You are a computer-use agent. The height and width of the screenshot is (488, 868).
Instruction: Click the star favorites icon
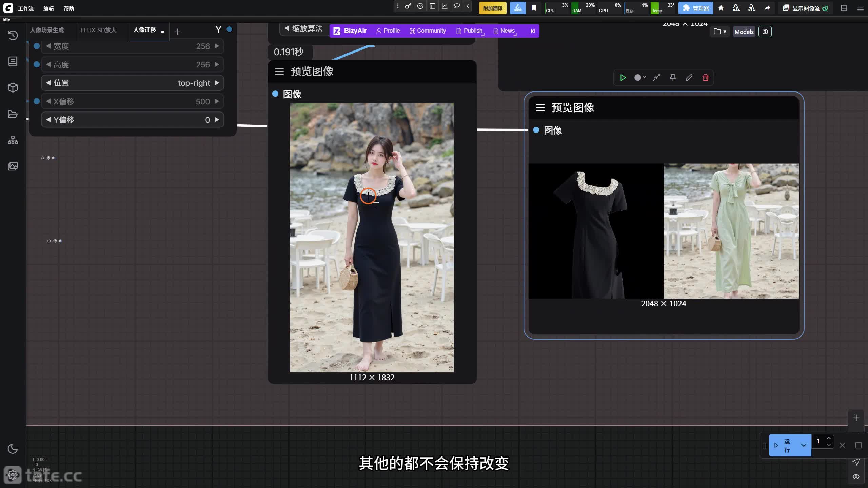click(x=721, y=8)
